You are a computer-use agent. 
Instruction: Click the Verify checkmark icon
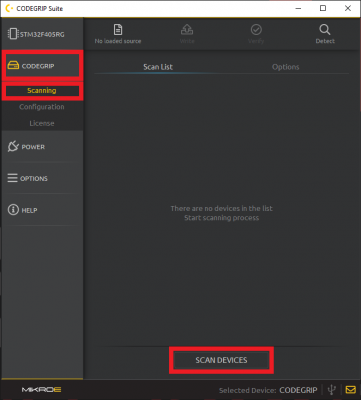[256, 30]
